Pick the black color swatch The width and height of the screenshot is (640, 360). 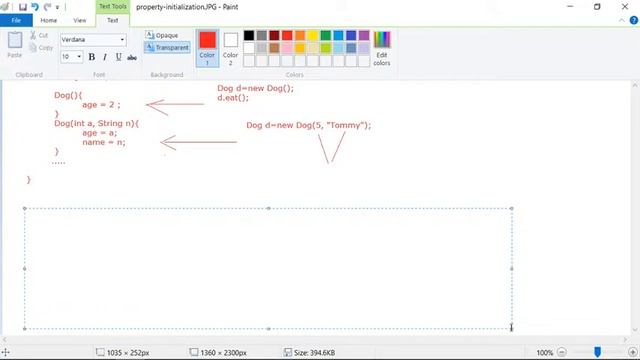point(249,36)
